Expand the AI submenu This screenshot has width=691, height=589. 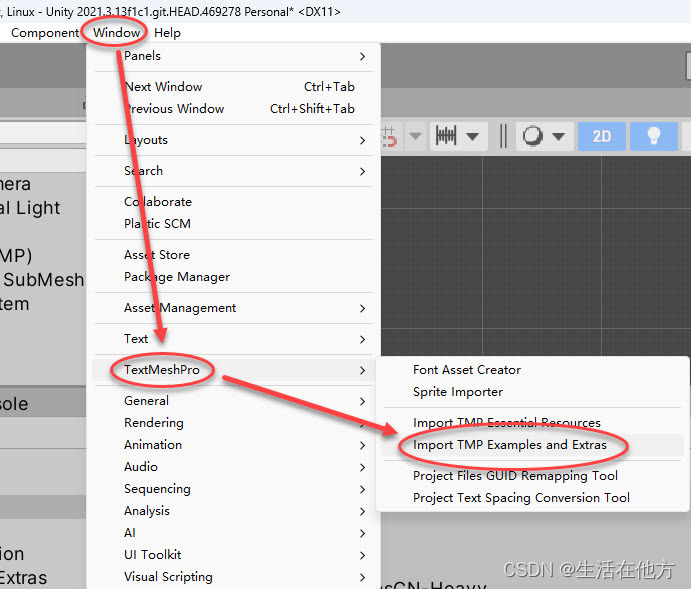234,533
